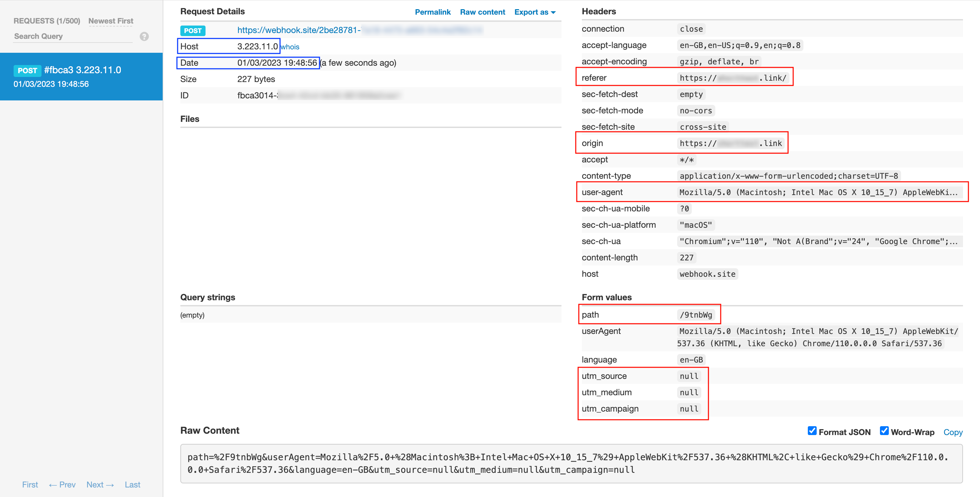Open the Export as dropdown
Screen dimensions: 980x497
pyautogui.click(x=535, y=12)
